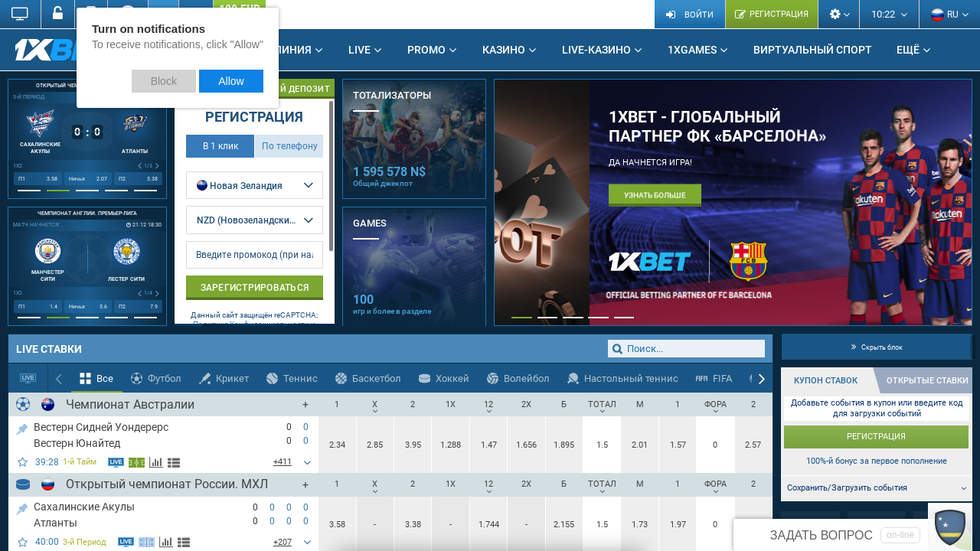Expand markets under the +207 arrow

307,542
